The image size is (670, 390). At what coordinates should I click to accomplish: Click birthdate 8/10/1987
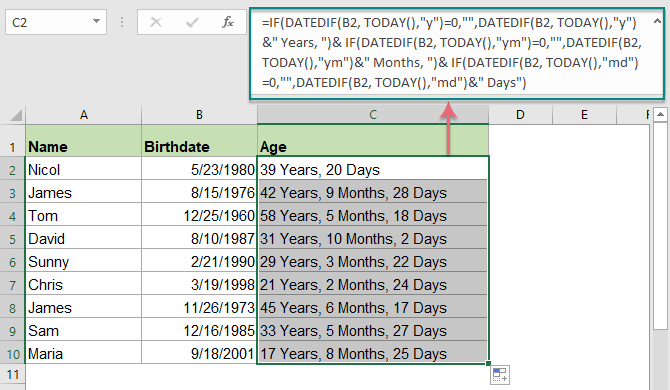pos(199,239)
